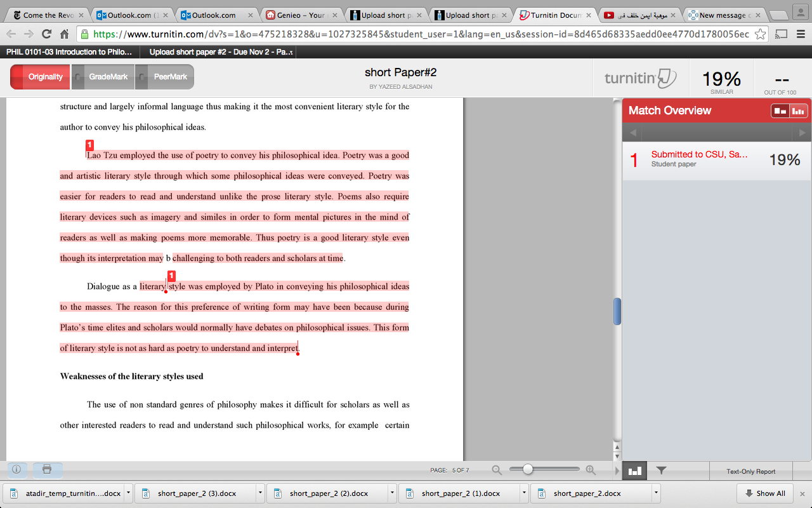The image size is (812, 508).
Task: Bookmark this page with the star icon
Action: point(761,34)
